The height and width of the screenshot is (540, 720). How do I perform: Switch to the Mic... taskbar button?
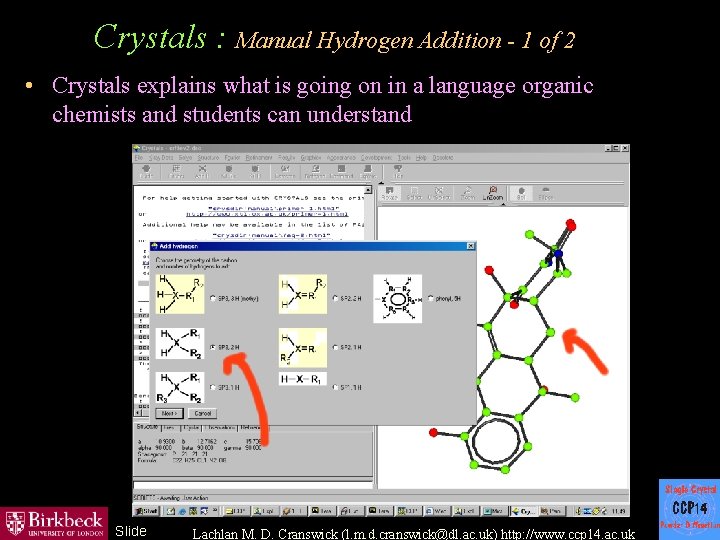coord(494,510)
